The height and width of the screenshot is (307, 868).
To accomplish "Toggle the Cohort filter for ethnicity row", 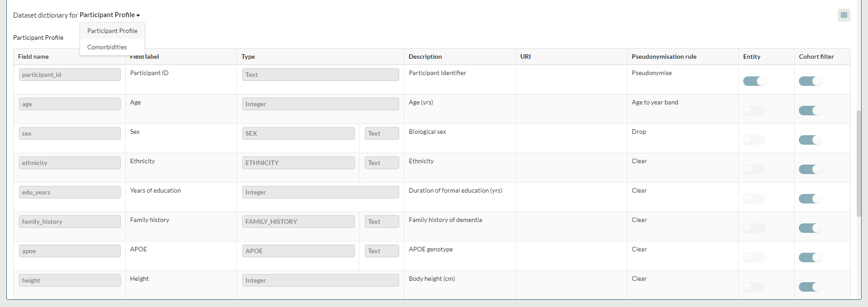I will click(810, 170).
